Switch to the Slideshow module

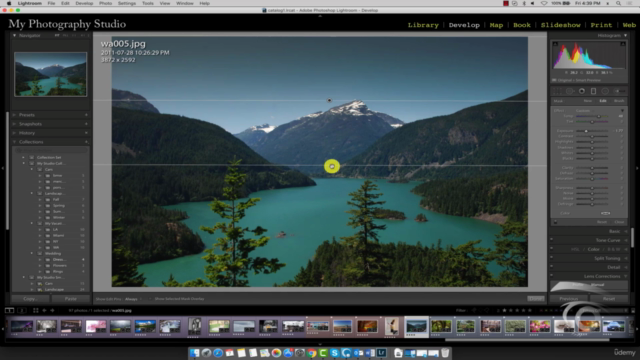(x=560, y=25)
